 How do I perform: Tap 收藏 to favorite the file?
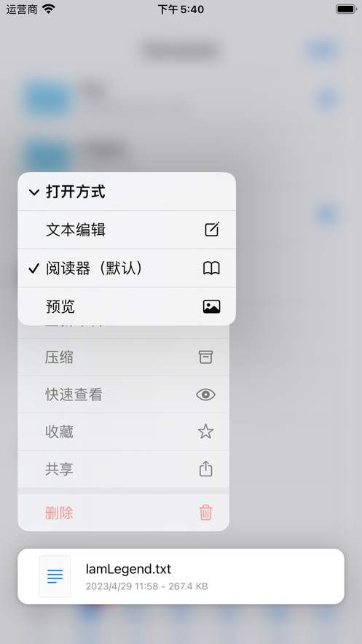pyautogui.click(x=123, y=432)
